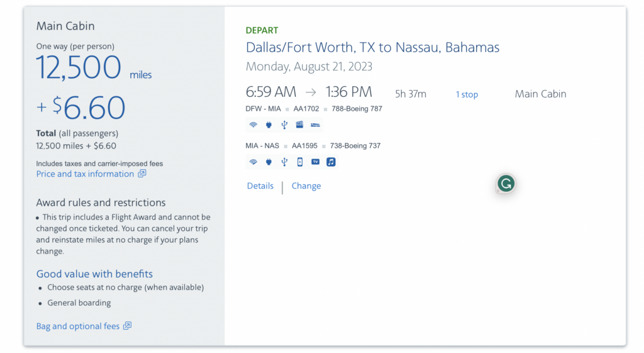Click One way (per person) label
The image size is (644, 353).
(x=75, y=47)
